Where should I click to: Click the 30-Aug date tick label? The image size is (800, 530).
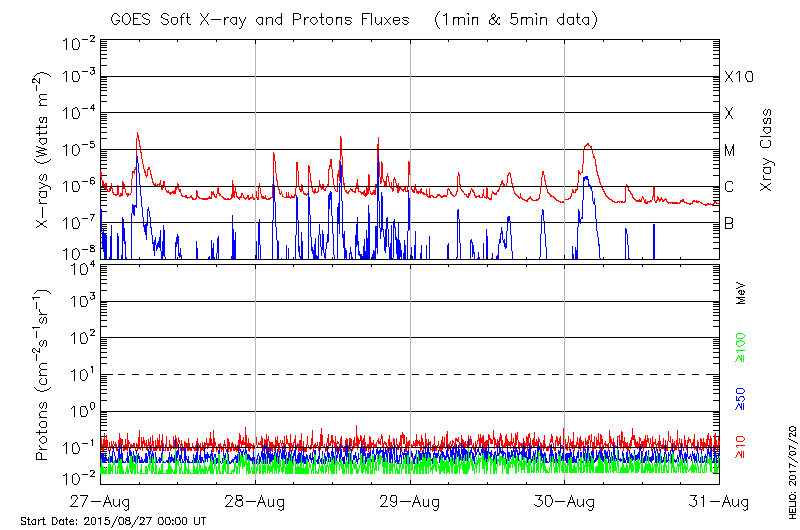565,502
